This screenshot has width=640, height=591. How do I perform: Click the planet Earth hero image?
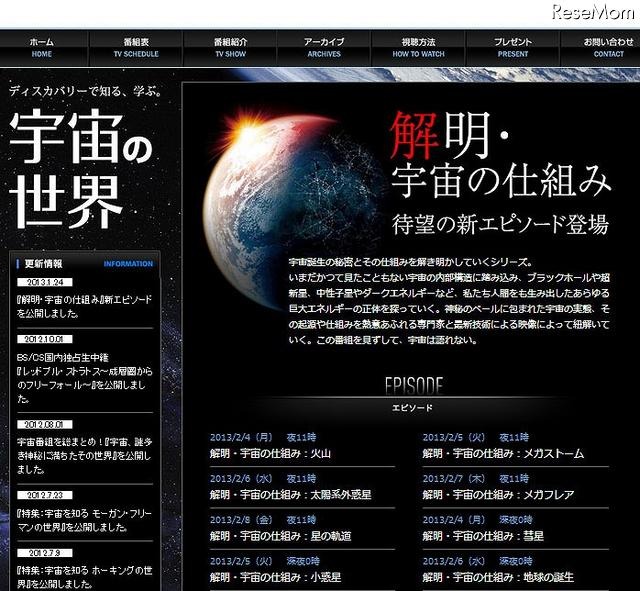(x=292, y=208)
